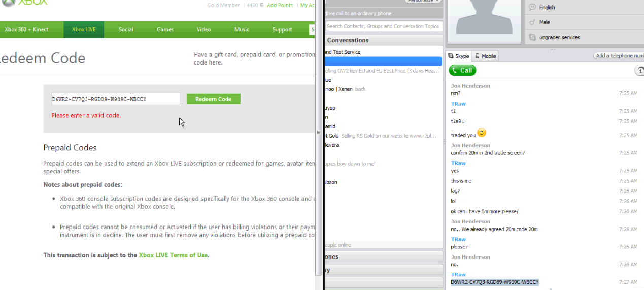Select the 'Test Service' conversation
This screenshot has width=644, height=290.
(x=383, y=52)
